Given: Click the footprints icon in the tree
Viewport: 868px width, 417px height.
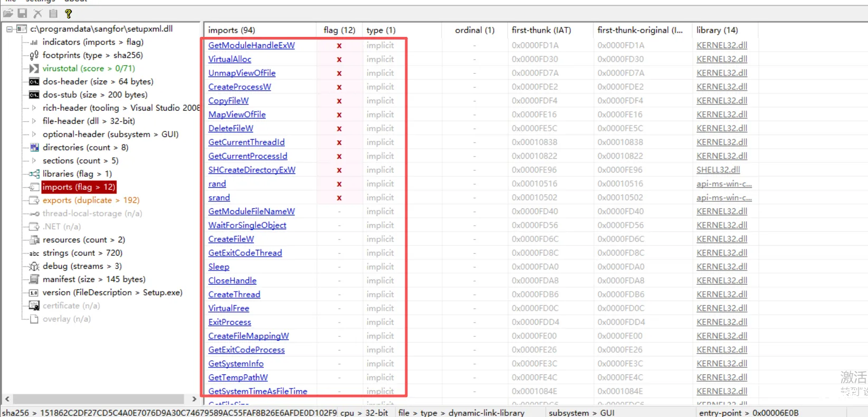Looking at the screenshot, I should pos(34,55).
